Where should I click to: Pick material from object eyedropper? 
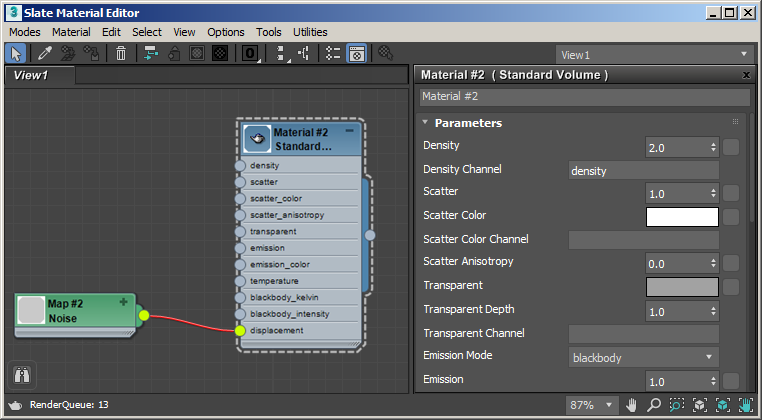coord(45,53)
